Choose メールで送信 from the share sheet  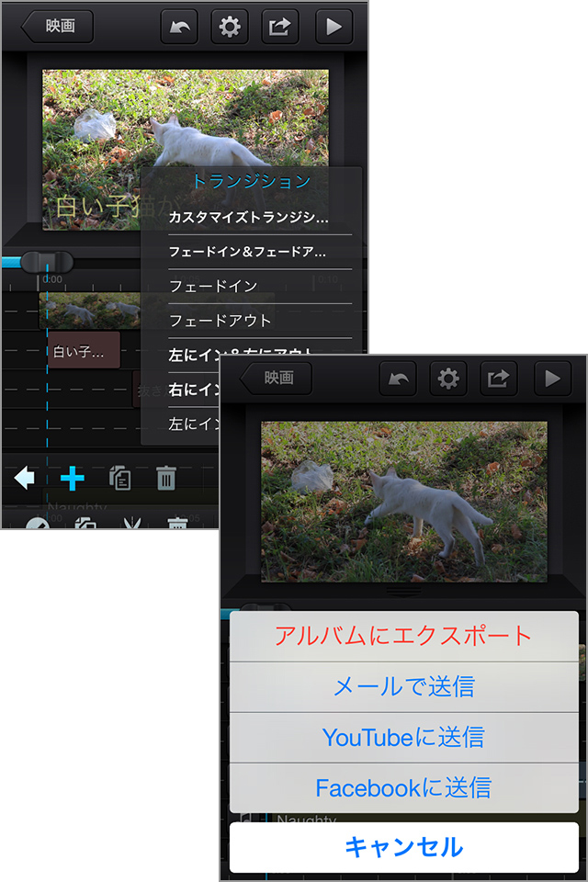click(x=403, y=686)
